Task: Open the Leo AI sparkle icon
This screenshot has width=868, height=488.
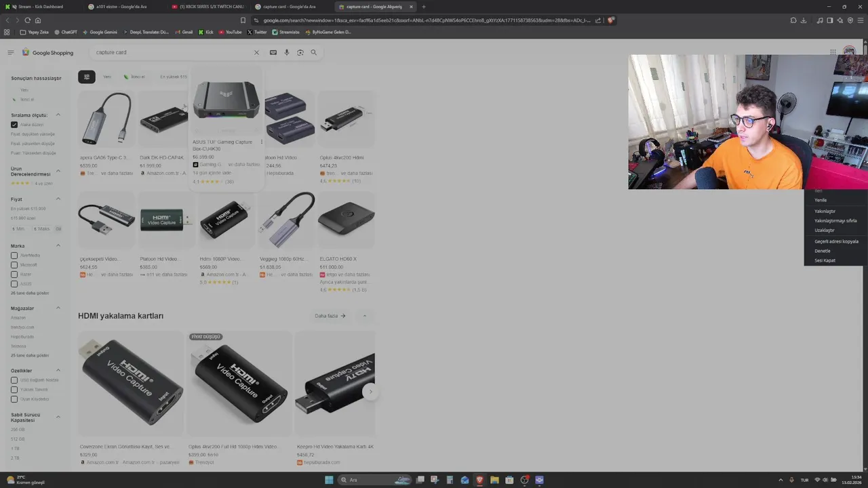Action: point(840,20)
